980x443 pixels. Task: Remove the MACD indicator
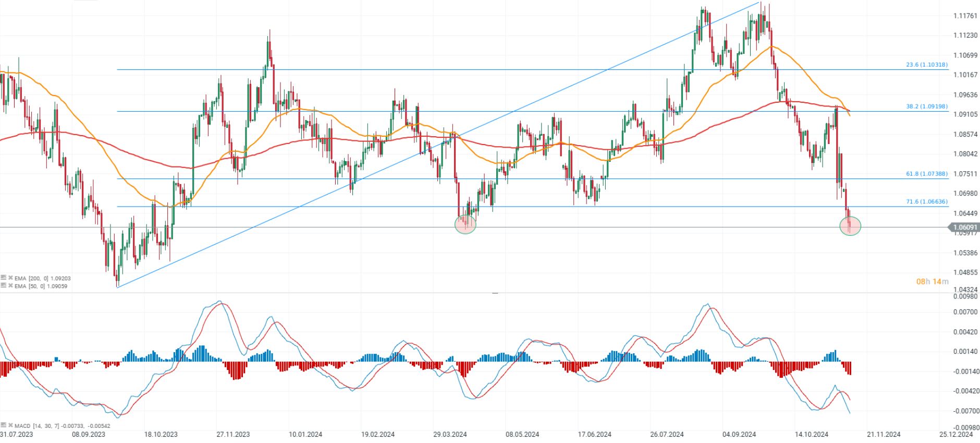click(10, 425)
